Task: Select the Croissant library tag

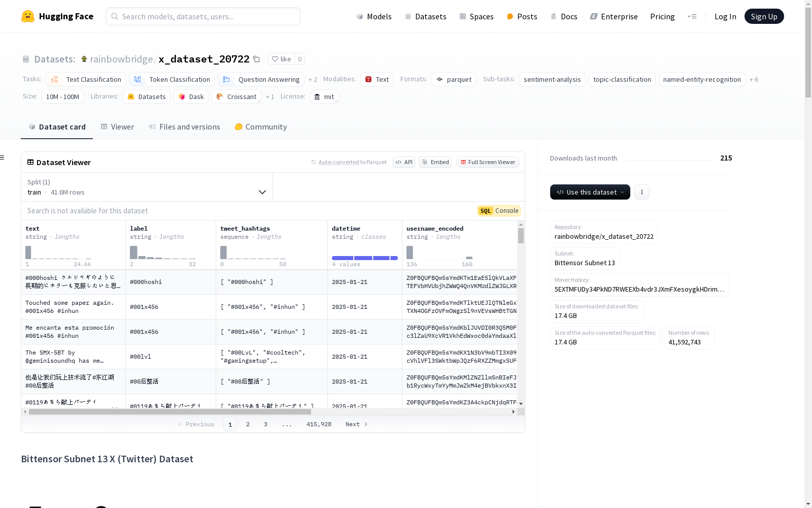Action: coord(236,97)
